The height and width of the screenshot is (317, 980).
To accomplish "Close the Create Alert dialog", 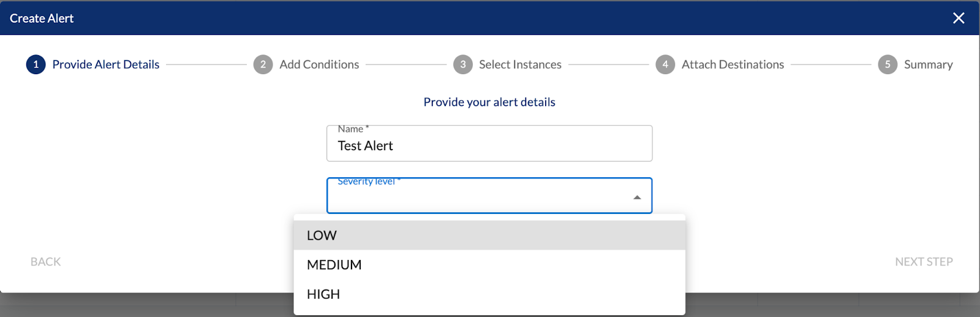I will (959, 18).
